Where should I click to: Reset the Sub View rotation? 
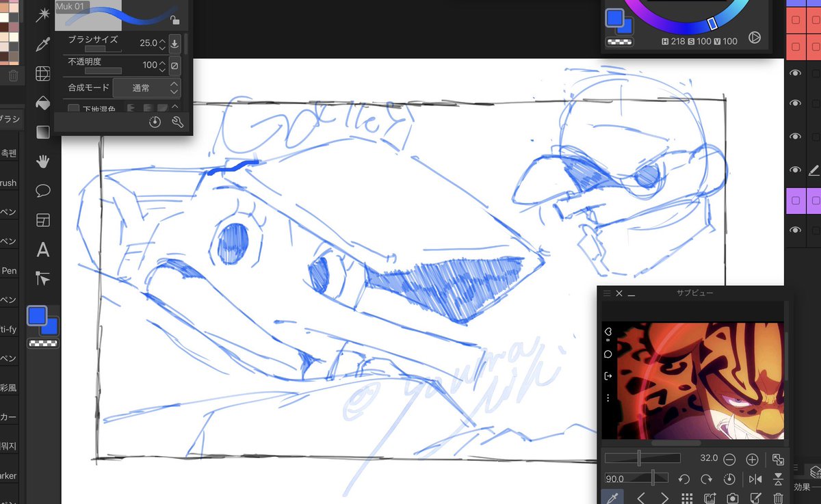[x=729, y=479]
